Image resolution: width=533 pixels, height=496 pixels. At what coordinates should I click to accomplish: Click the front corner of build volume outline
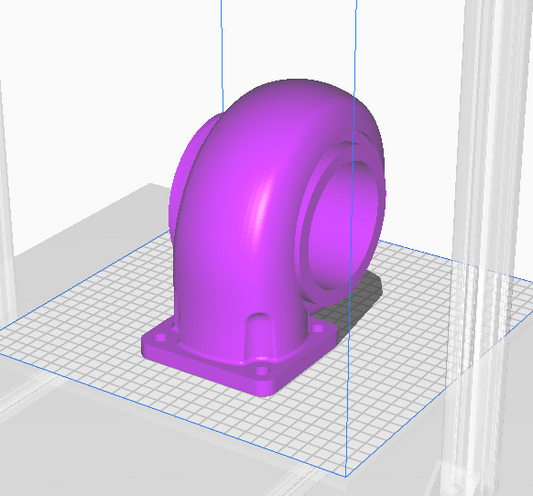(345, 476)
